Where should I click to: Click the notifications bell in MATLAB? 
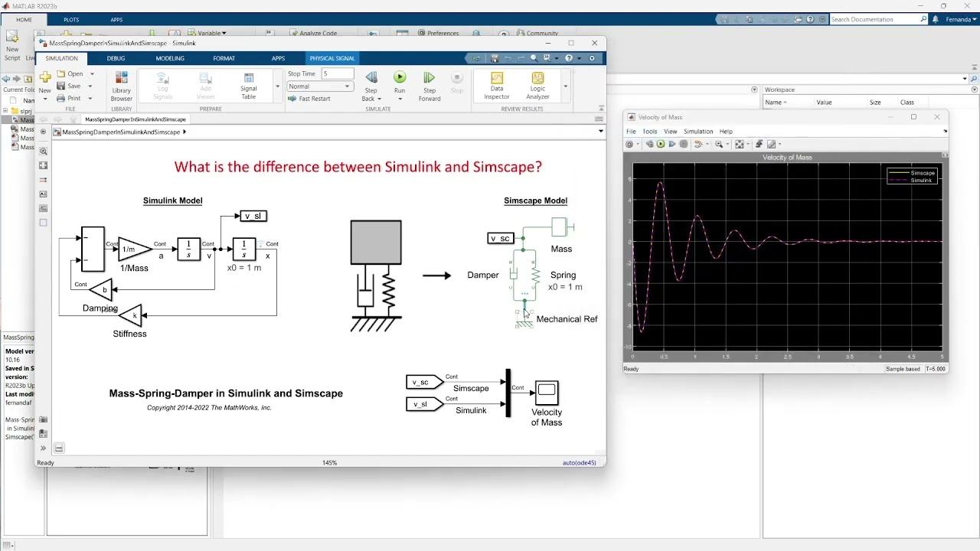936,20
